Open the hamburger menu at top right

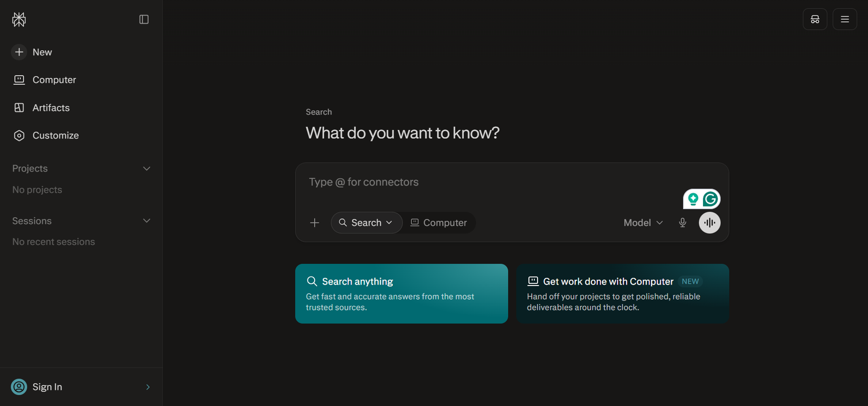pos(845,20)
